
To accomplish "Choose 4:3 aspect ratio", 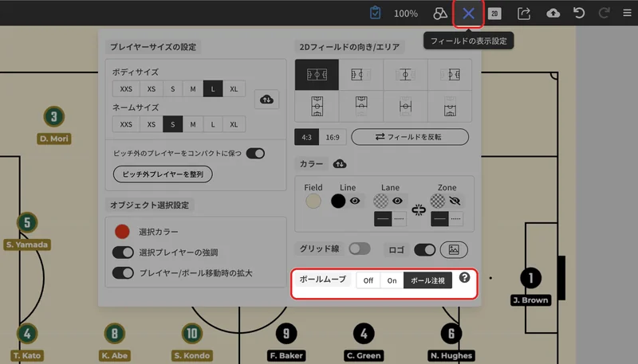I will coord(307,137).
